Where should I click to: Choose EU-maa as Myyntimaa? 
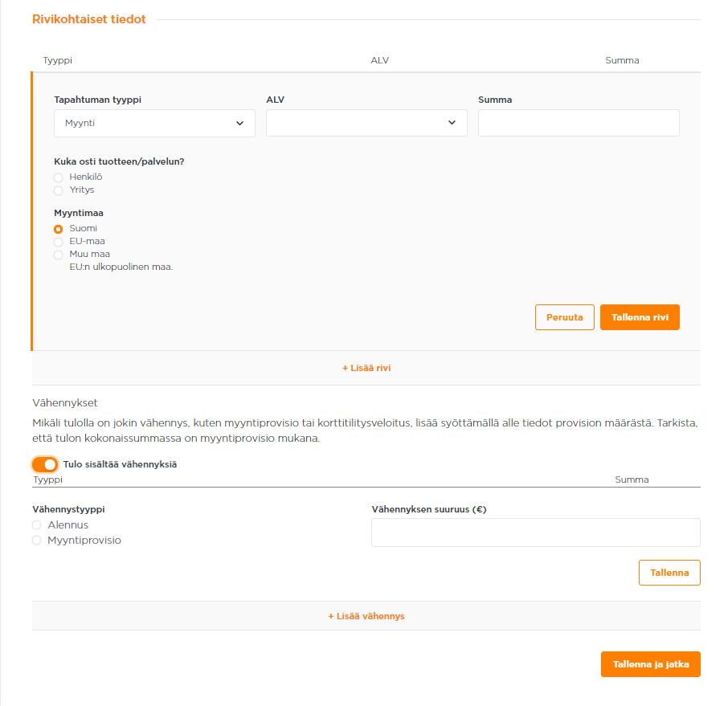tap(58, 243)
